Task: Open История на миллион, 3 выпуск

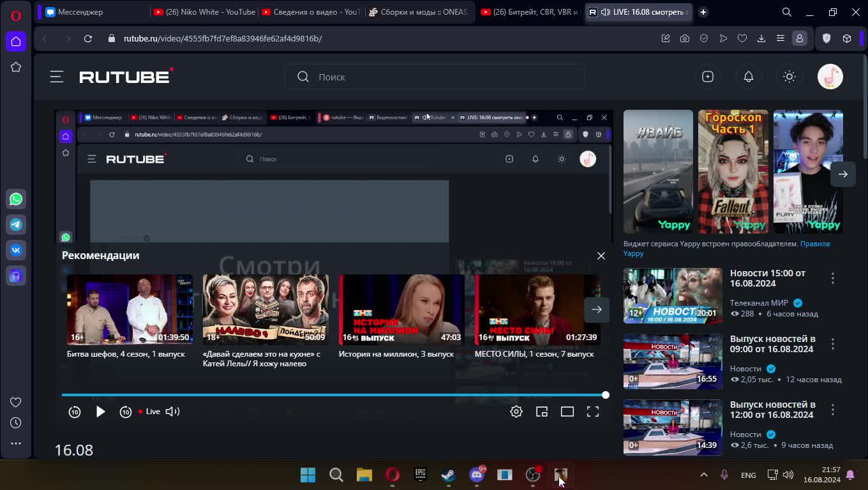Action: [401, 309]
